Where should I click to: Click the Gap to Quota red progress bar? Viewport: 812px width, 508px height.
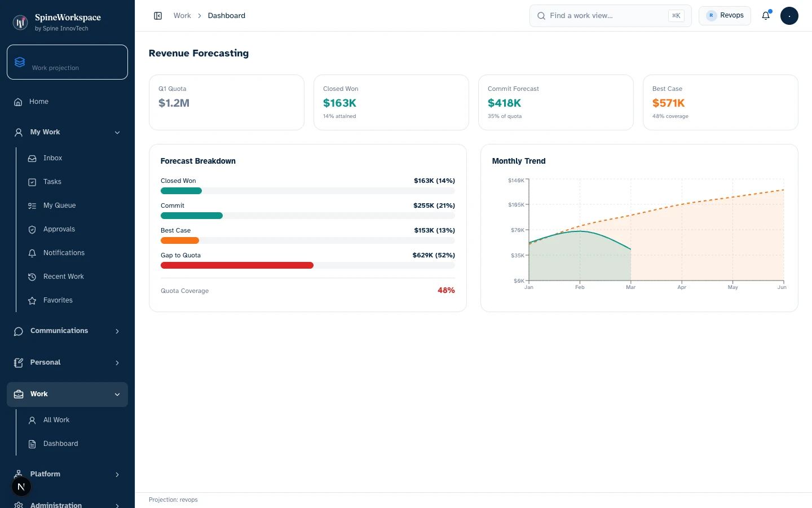237,265
